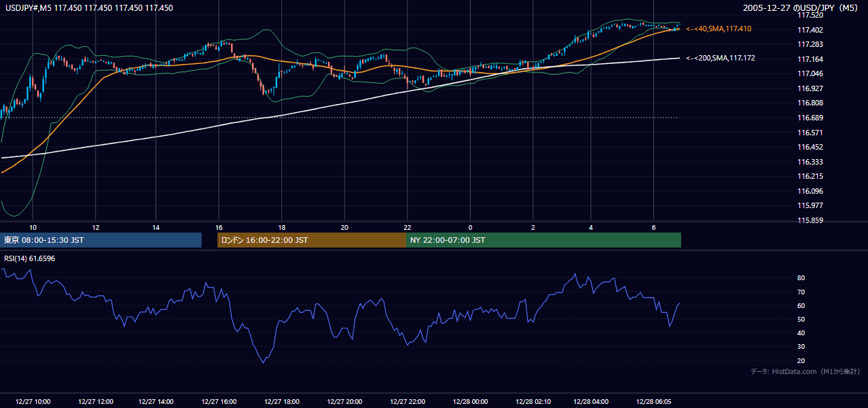Click price axis value 117.283
The width and height of the screenshot is (868, 408).
point(810,44)
